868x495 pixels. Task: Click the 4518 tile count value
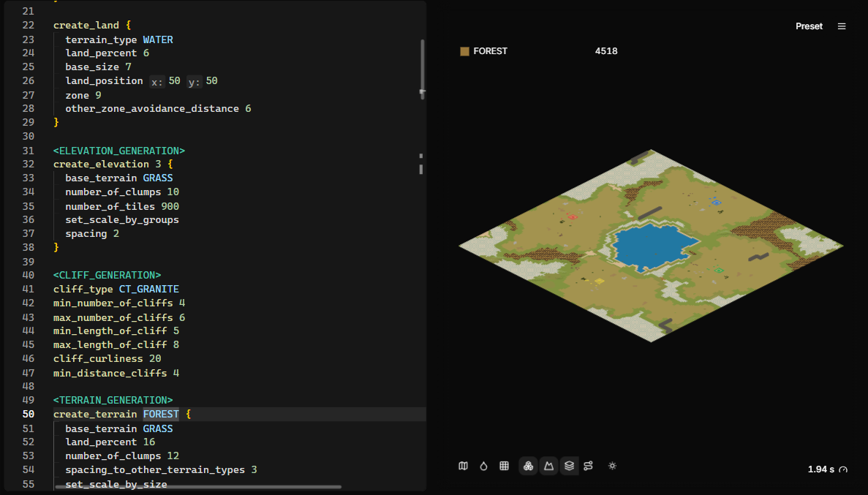pyautogui.click(x=606, y=51)
